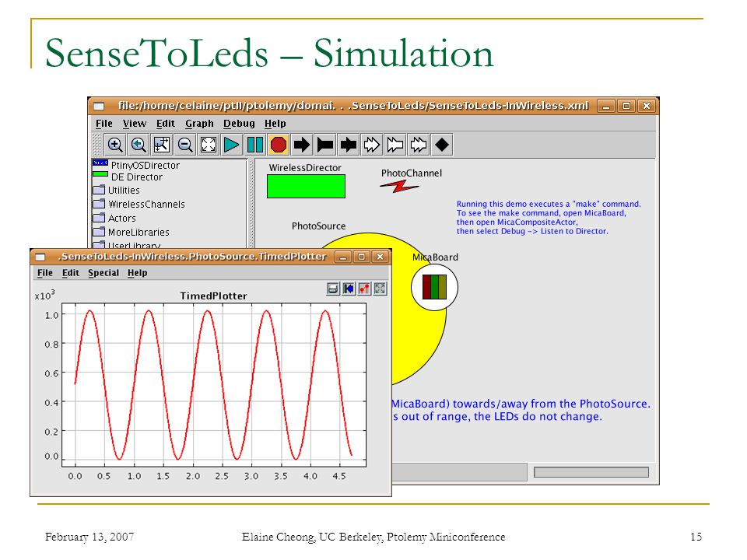Viewport: 747px width, 560px height.
Task: Click the last white outlined arrow icon
Action: point(419,145)
